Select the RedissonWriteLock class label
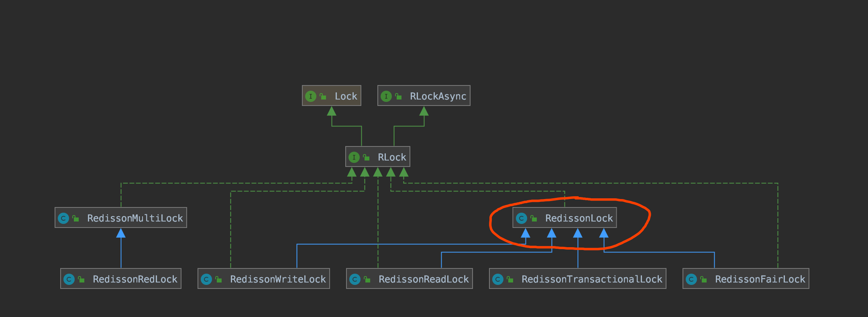 point(278,279)
